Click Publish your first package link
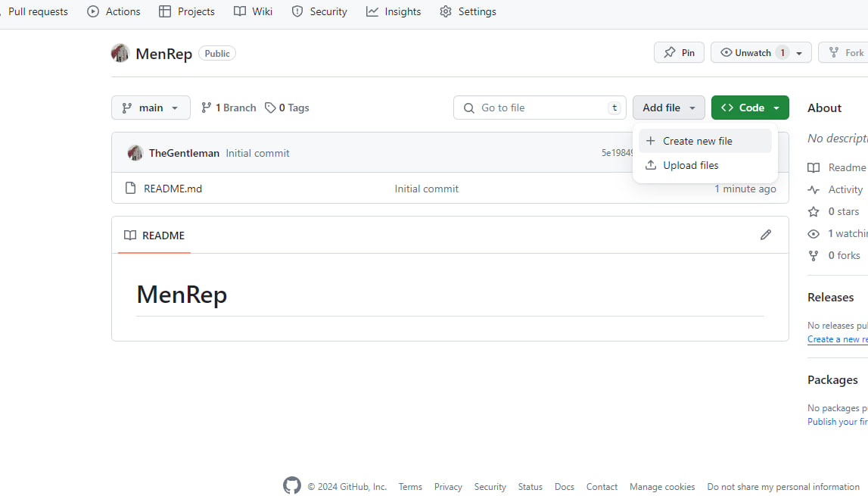This screenshot has width=868, height=496. 837,422
